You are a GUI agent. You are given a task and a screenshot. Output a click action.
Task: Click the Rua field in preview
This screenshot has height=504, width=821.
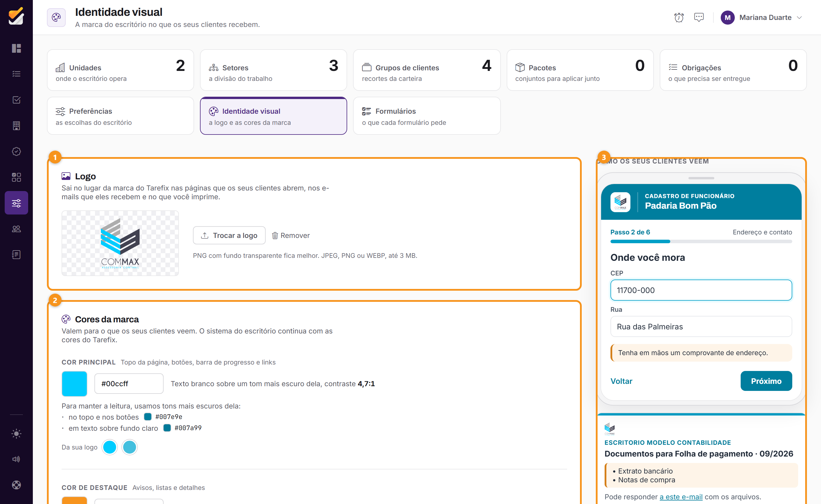701,326
